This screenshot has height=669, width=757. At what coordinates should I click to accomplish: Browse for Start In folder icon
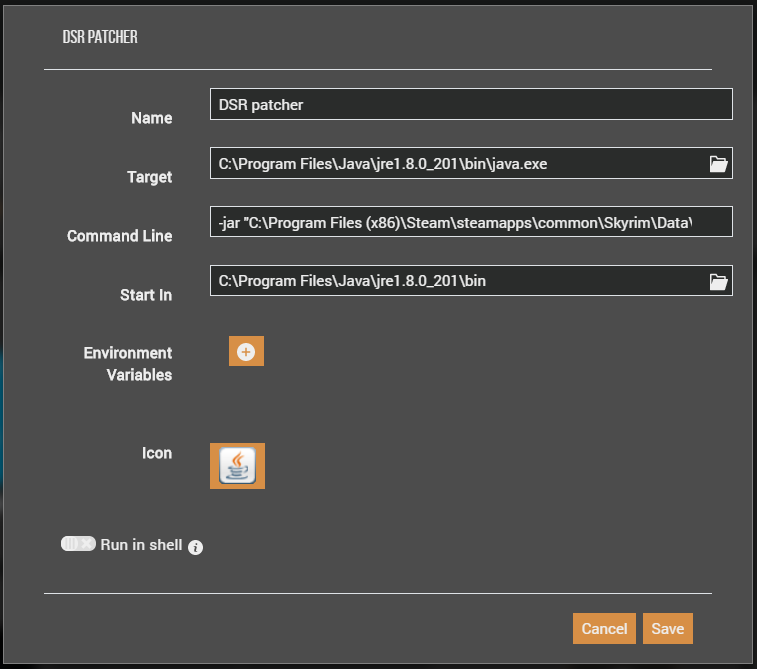point(718,281)
